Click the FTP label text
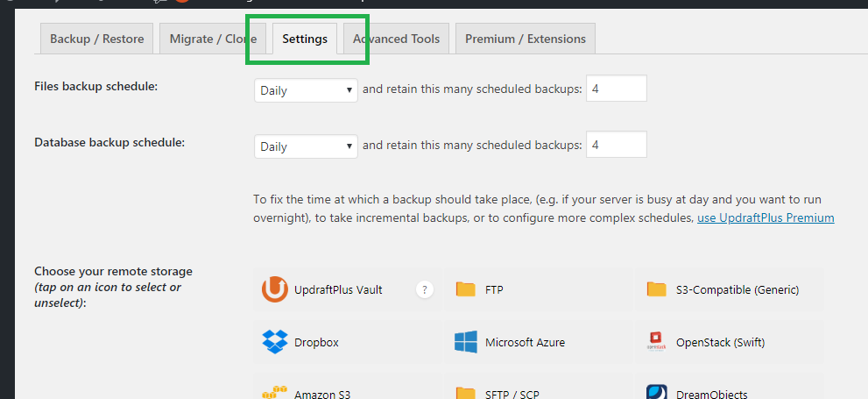Image resolution: width=868 pixels, height=399 pixels. [x=494, y=290]
